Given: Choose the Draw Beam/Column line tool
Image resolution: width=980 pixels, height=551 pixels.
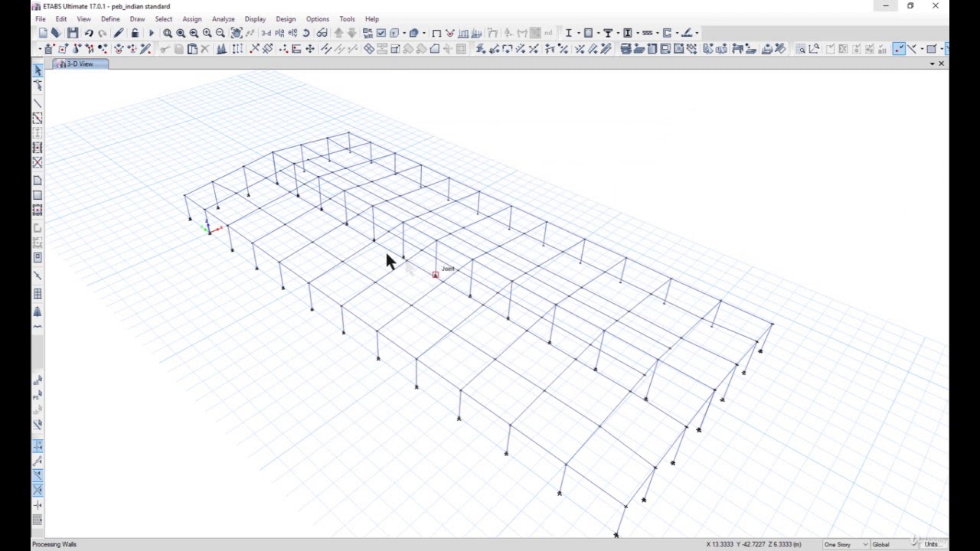Looking at the screenshot, I should (38, 103).
